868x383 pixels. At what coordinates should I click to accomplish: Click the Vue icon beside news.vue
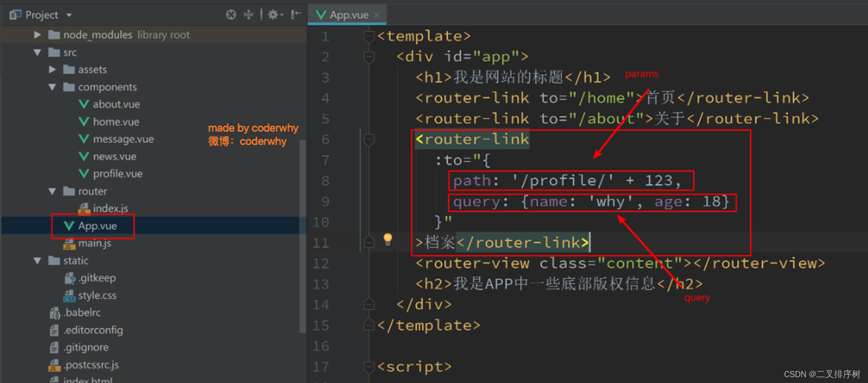(x=83, y=157)
